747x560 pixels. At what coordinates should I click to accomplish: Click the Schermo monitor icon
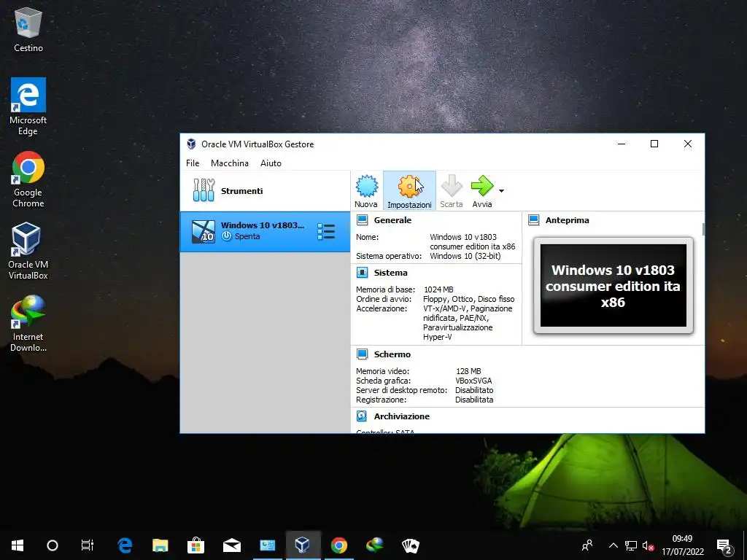pos(362,354)
